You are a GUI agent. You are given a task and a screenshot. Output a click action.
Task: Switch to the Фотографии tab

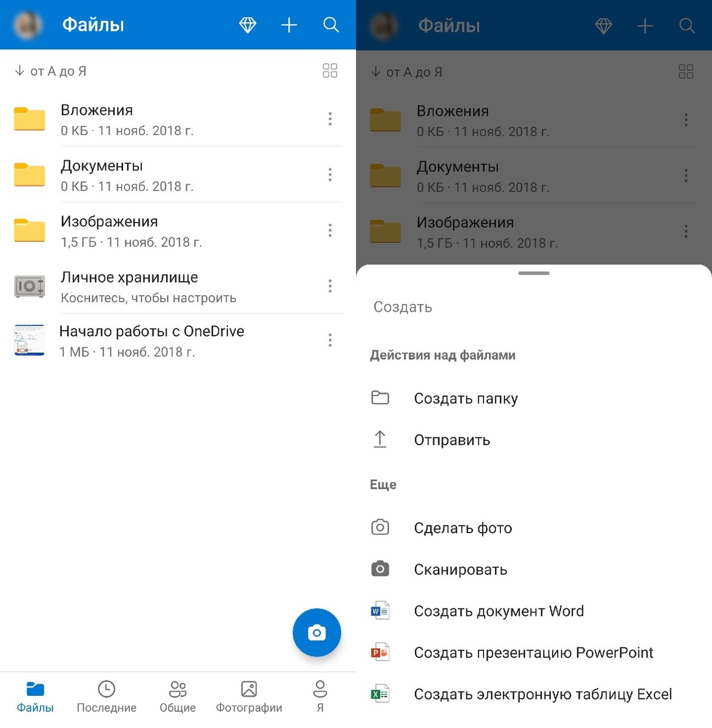(249, 697)
